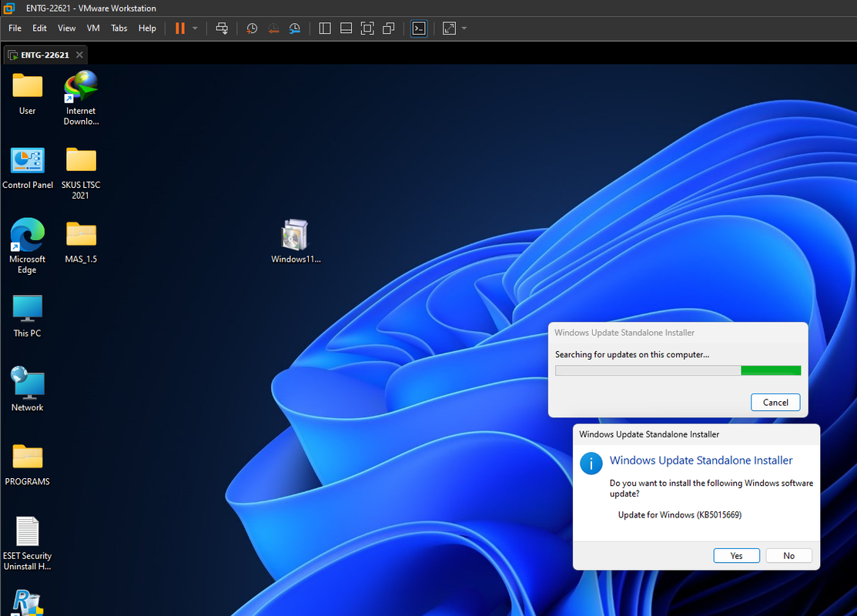857x616 pixels.
Task: Toggle the library sidebar panel
Action: [325, 28]
